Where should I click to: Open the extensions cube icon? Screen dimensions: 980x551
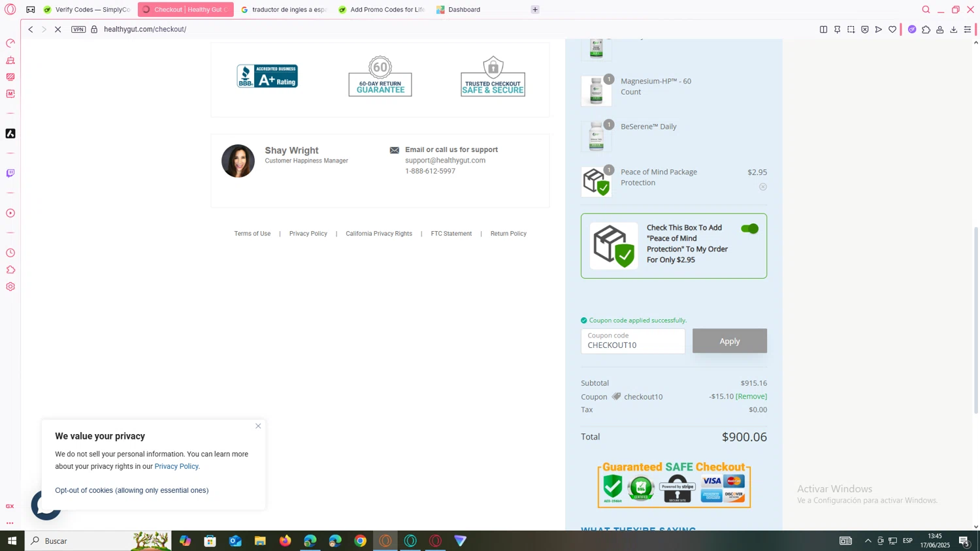(x=926, y=29)
